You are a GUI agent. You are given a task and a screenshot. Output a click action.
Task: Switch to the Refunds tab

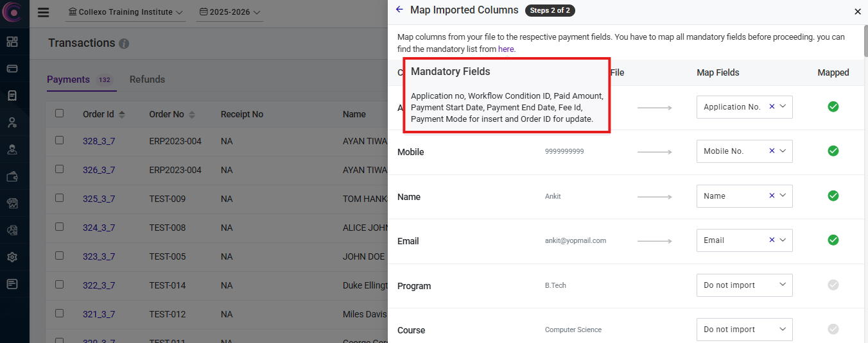[x=147, y=79]
